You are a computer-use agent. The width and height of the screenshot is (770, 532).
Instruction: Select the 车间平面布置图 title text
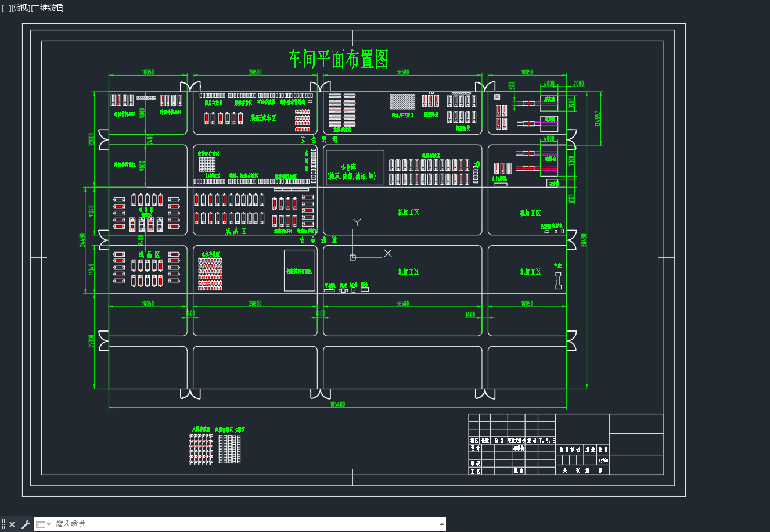pos(338,59)
